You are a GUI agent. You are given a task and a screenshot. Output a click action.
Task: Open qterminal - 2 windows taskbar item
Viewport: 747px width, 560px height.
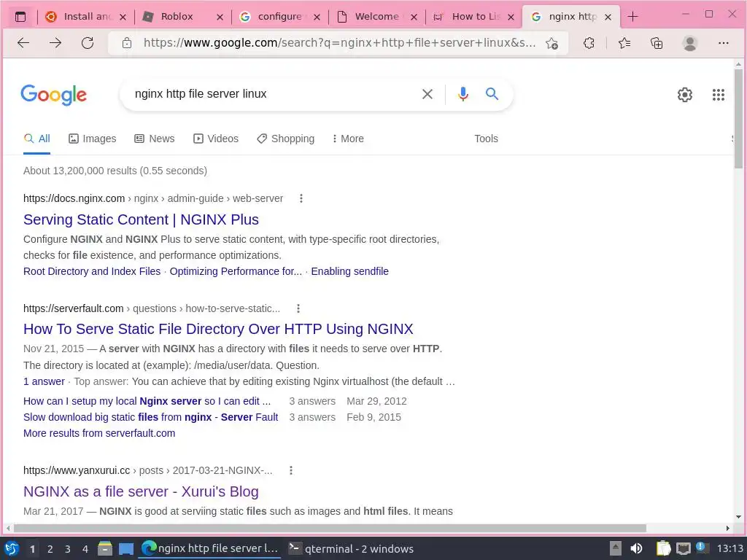tap(352, 548)
